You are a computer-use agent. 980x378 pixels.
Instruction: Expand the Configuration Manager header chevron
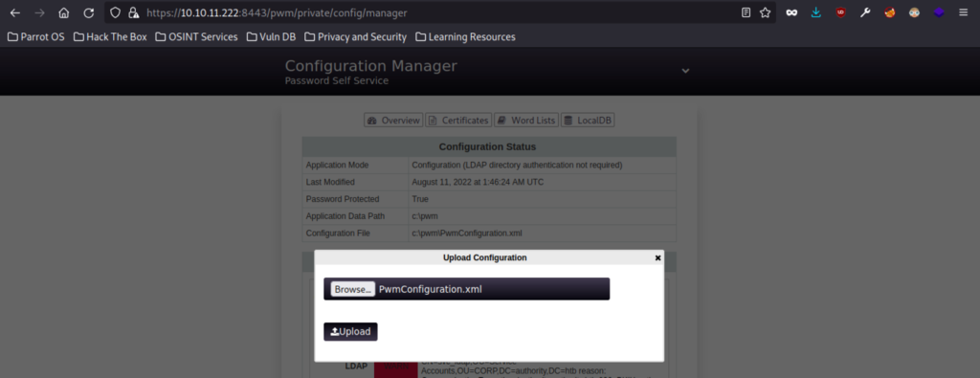click(x=685, y=71)
